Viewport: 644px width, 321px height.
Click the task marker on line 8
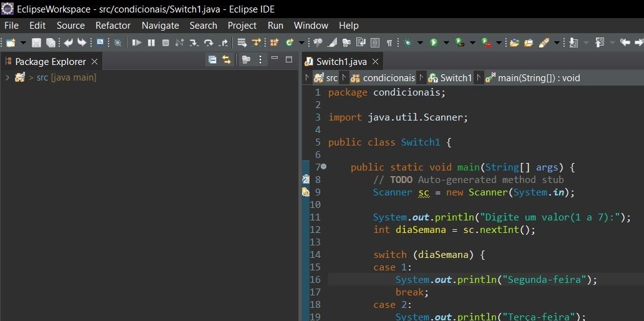tap(306, 179)
